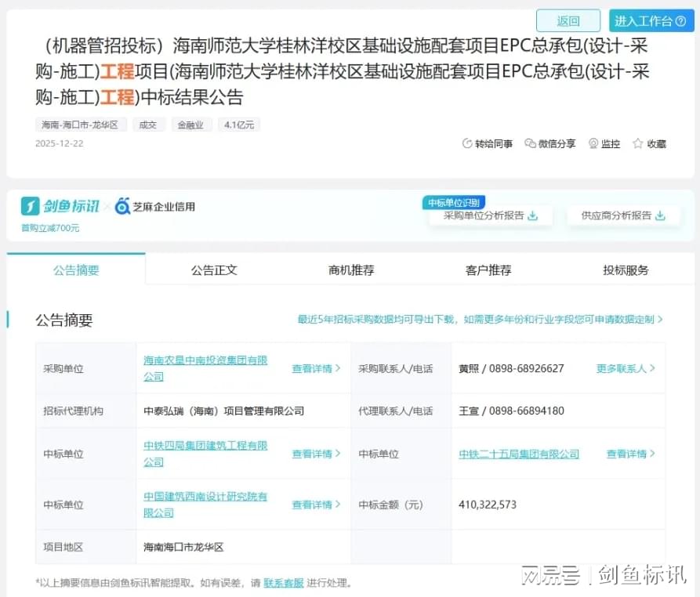The width and height of the screenshot is (700, 597).
Task: Download 供应商分析报告 via its download icon
Action: coord(660,216)
